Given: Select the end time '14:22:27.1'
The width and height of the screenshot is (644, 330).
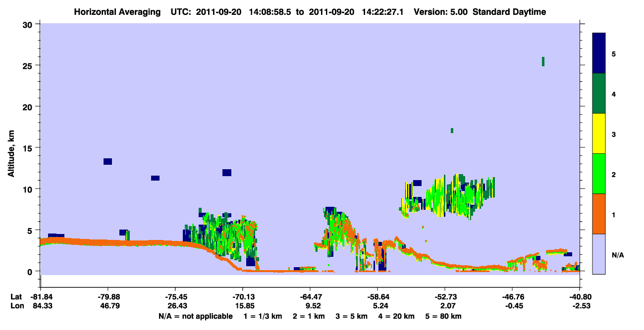Looking at the screenshot, I should 382,12.
